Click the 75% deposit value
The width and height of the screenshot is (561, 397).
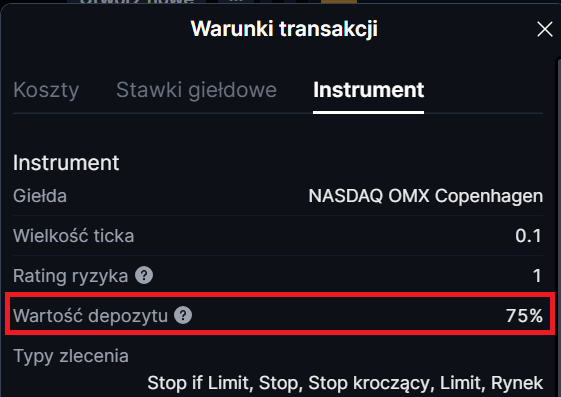[524, 316]
